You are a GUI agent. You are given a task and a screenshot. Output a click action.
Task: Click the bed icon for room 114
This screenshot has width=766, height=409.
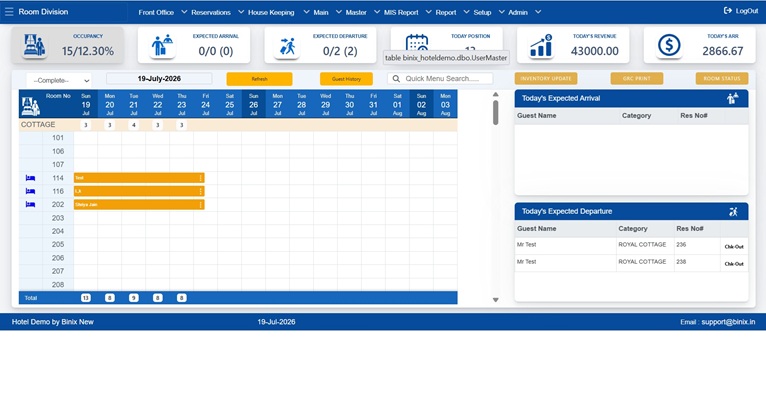[30, 178]
